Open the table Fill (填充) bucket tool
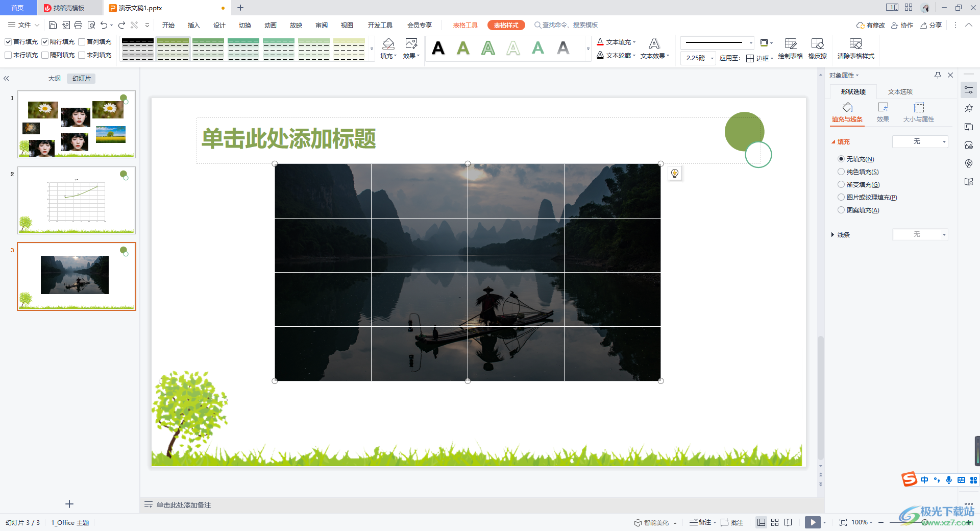 [x=388, y=49]
